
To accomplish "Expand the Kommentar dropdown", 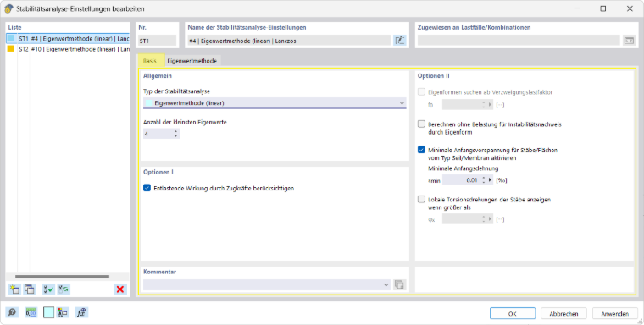I will pyautogui.click(x=386, y=284).
